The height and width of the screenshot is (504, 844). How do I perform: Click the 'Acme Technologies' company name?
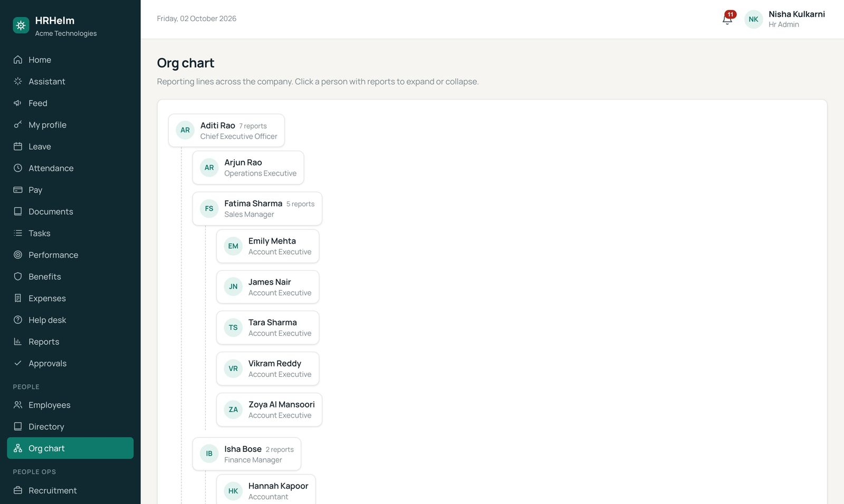point(66,33)
